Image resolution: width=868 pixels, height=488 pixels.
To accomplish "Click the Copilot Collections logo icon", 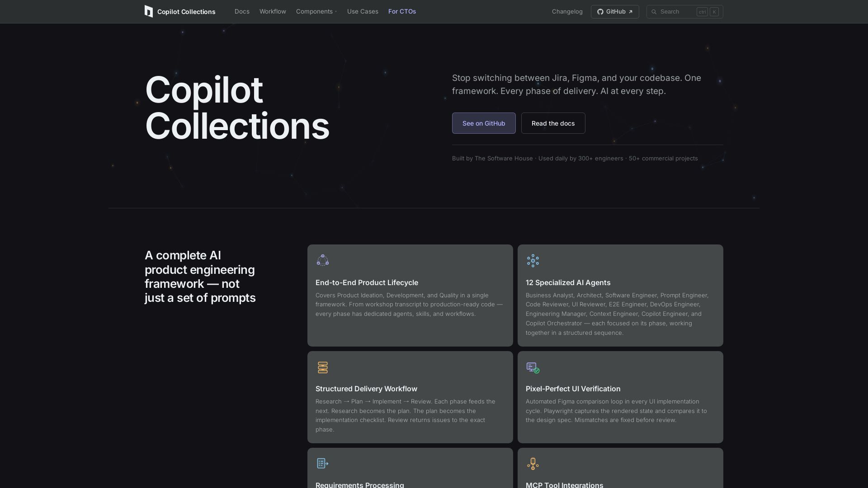I will pyautogui.click(x=149, y=11).
